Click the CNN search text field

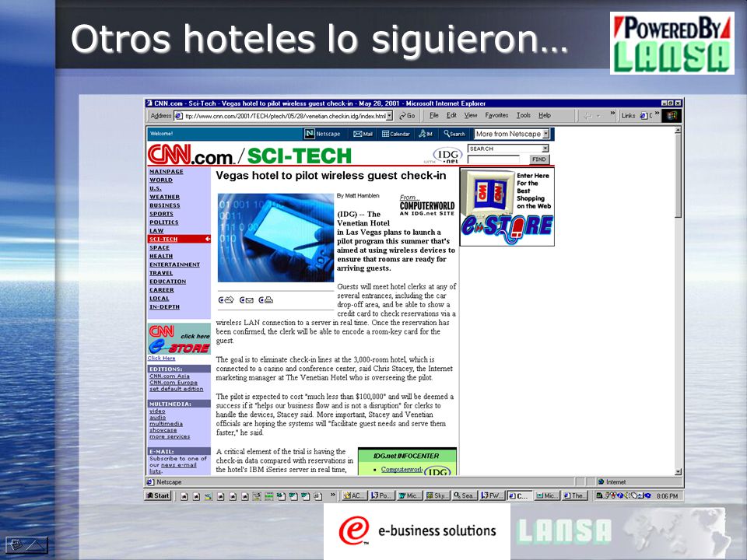pyautogui.click(x=493, y=159)
